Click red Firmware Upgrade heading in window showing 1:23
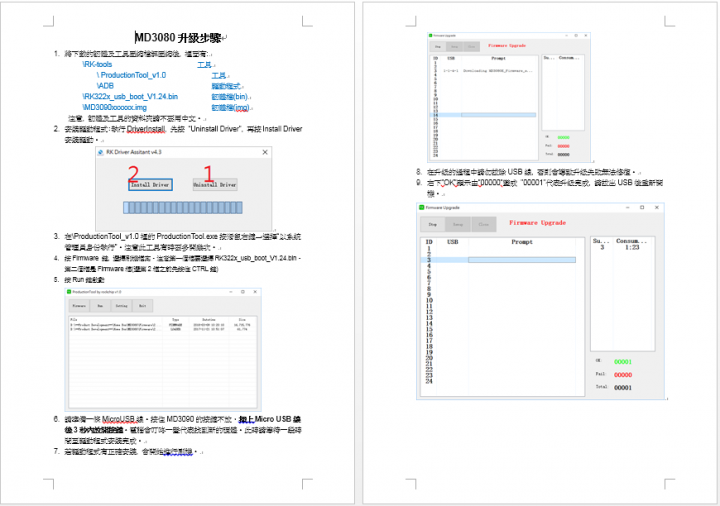The width and height of the screenshot is (720, 506). (537, 223)
